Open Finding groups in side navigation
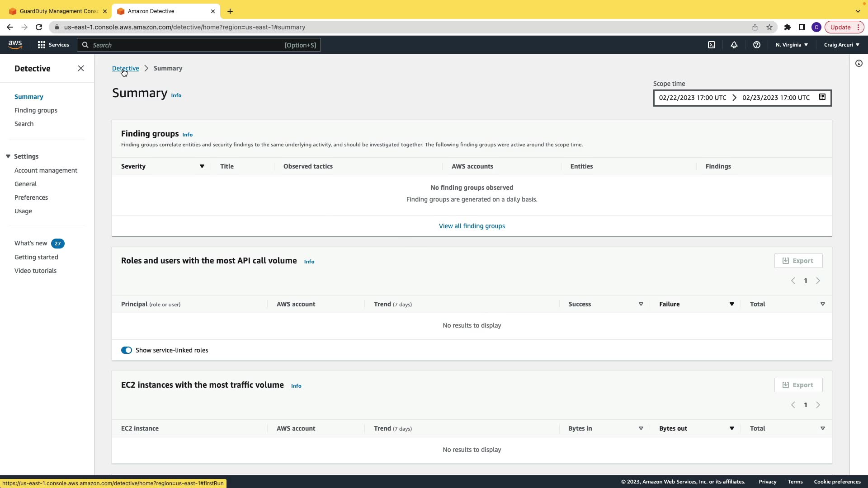The image size is (868, 488). pyautogui.click(x=36, y=110)
